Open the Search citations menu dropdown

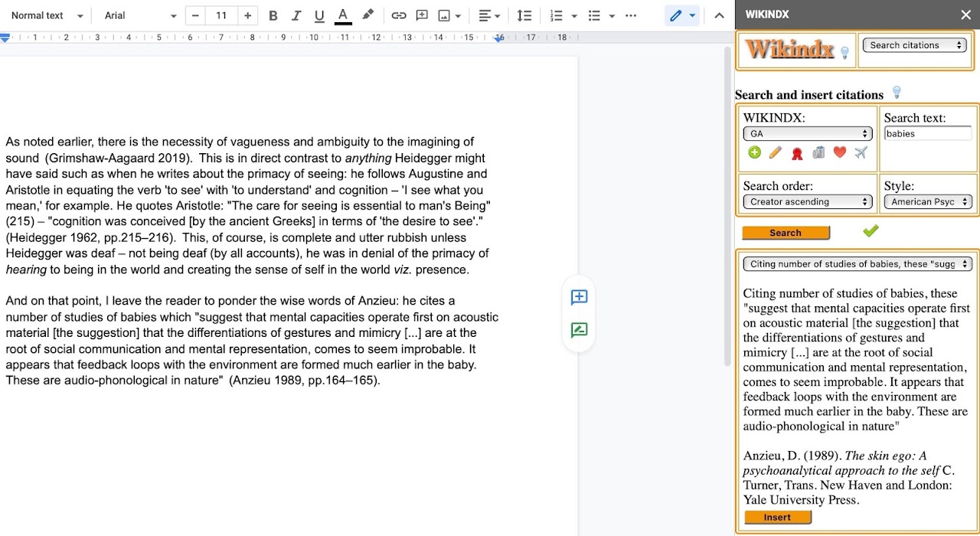(915, 45)
